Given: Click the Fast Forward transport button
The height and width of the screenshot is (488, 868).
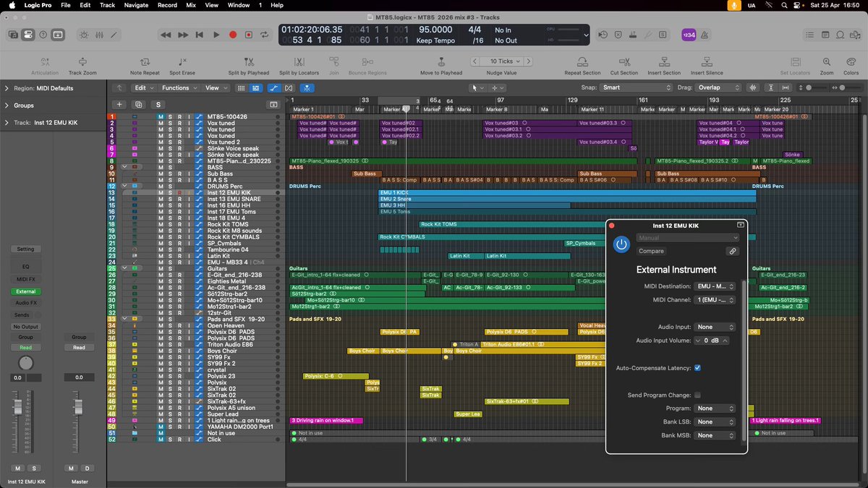Looking at the screenshot, I should tap(183, 35).
